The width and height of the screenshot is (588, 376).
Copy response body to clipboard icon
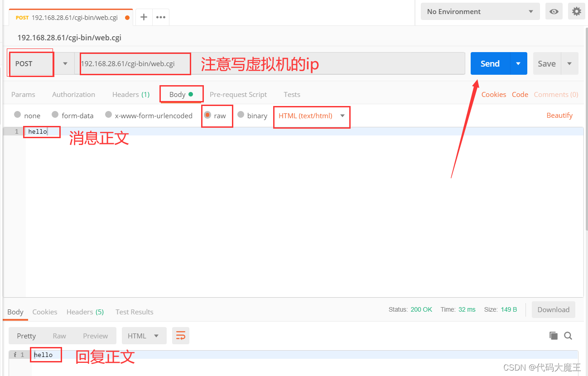554,336
